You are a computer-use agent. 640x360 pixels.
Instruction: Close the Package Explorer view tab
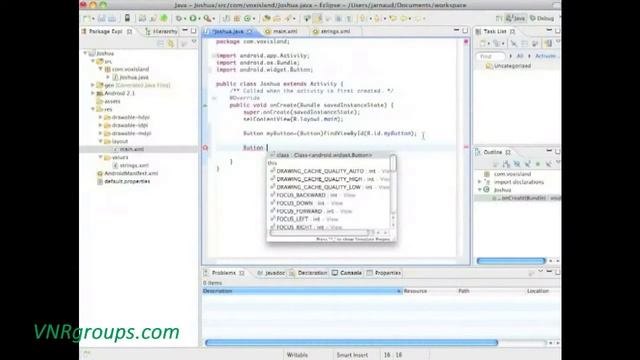click(x=129, y=31)
